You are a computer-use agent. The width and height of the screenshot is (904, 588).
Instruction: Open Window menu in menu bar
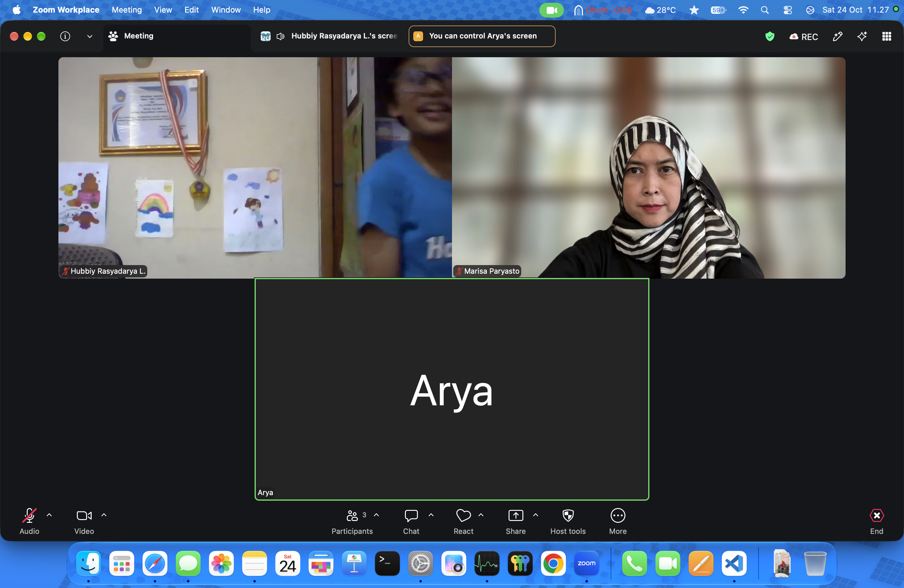pyautogui.click(x=226, y=10)
